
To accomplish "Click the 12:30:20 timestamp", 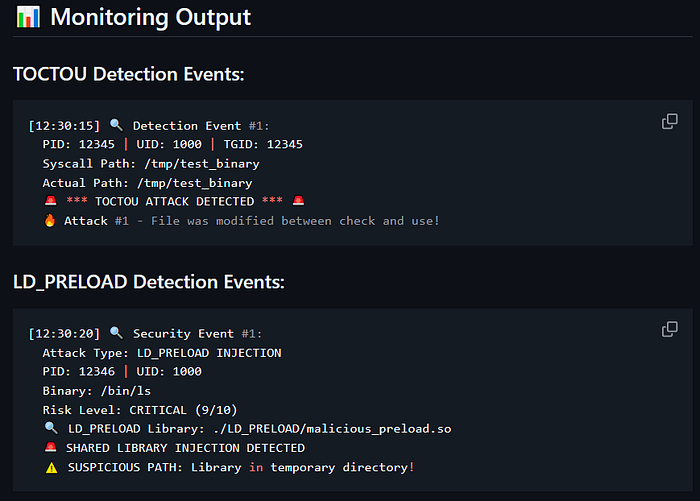I will (x=64, y=334).
